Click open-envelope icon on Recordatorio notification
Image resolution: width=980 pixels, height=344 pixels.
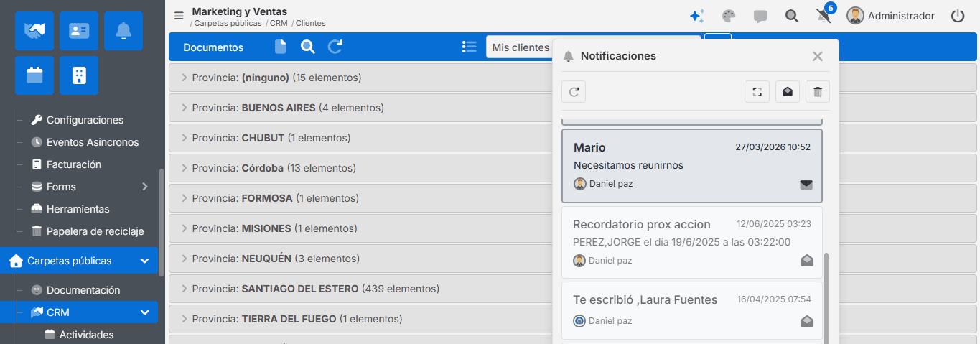tap(807, 261)
